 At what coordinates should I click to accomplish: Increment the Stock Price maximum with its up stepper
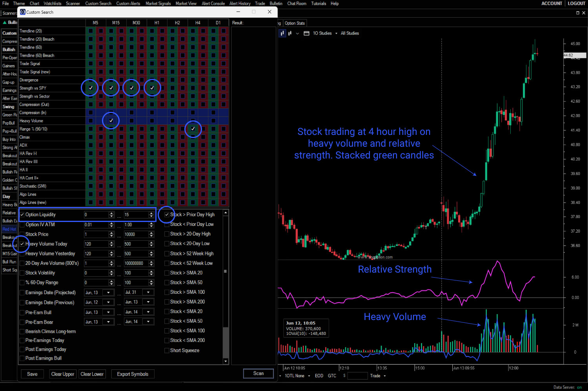[x=151, y=232]
